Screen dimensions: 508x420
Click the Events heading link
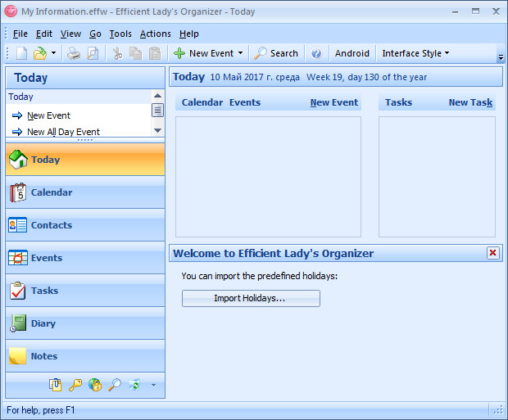(x=245, y=102)
